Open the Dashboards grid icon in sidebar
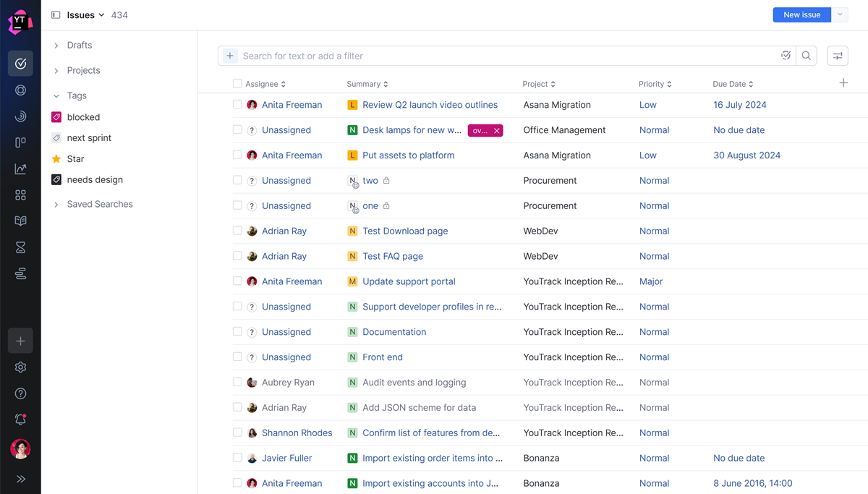 tap(20, 195)
